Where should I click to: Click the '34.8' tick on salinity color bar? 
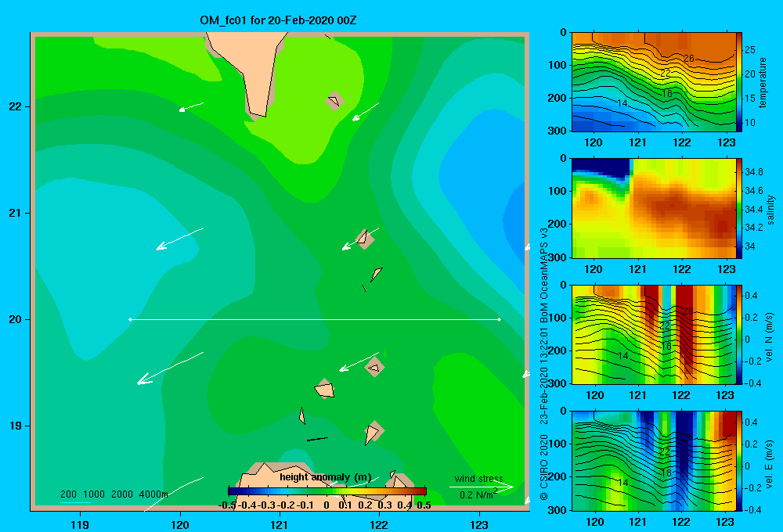coord(753,171)
